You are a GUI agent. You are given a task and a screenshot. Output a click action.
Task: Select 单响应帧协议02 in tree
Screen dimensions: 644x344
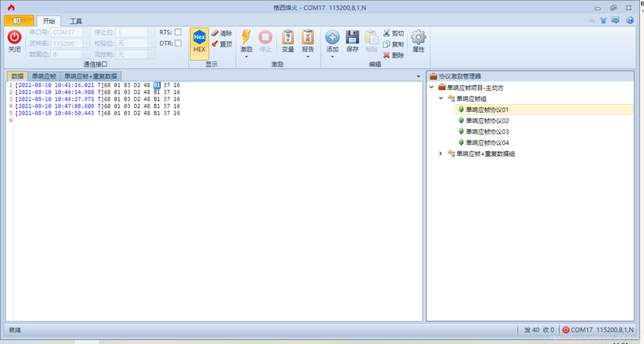coord(487,121)
